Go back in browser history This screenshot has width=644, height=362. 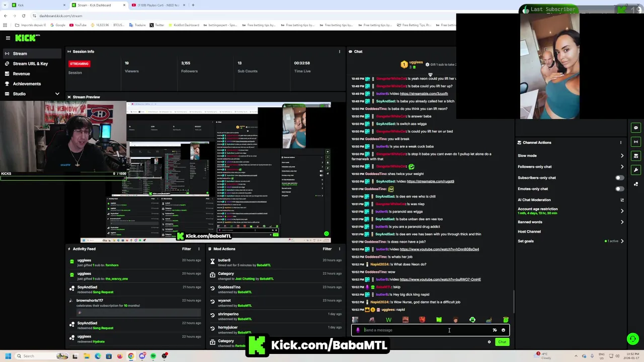pos(6,16)
